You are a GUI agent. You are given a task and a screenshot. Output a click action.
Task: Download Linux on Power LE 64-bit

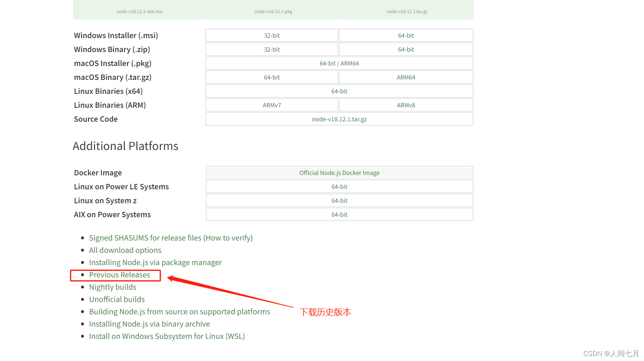pos(339,187)
